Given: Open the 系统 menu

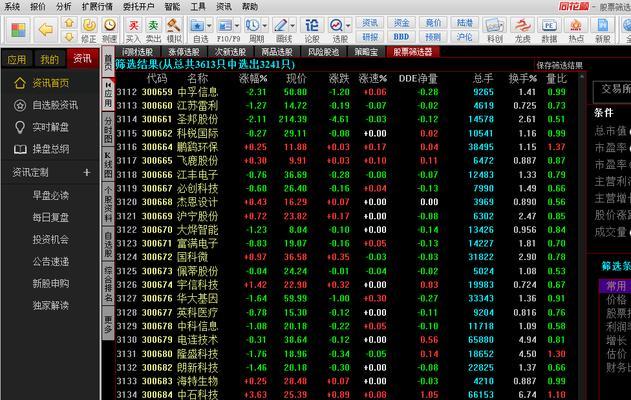Looking at the screenshot, I should 12,6.
